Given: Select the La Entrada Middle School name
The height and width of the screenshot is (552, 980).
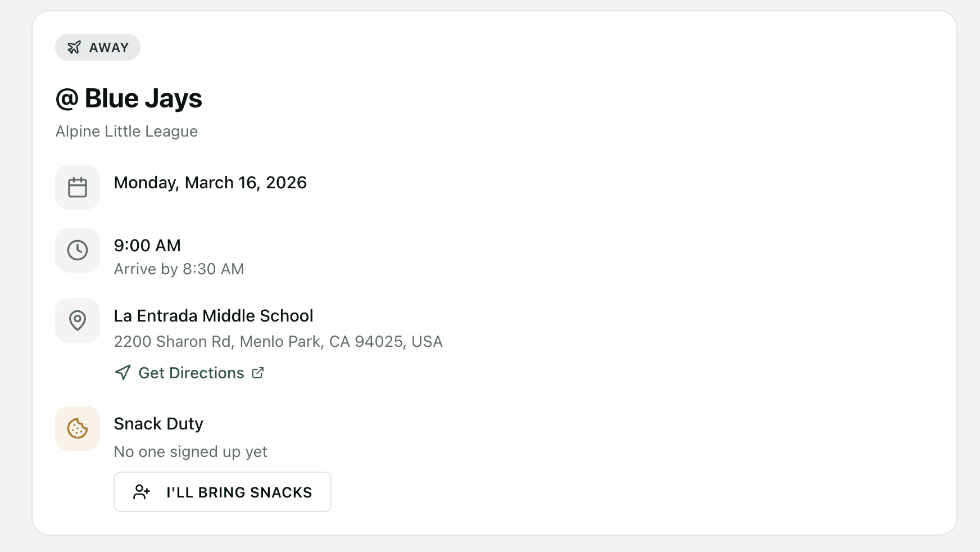Looking at the screenshot, I should pos(214,315).
